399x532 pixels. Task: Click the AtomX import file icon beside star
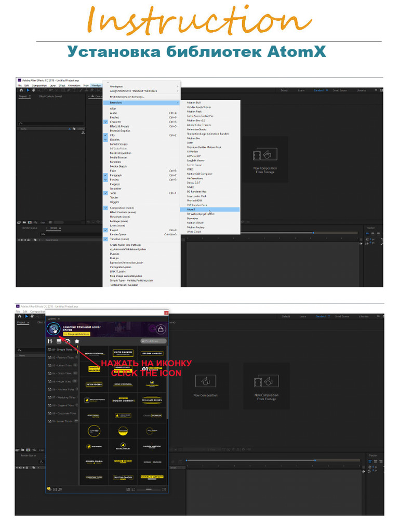tap(68, 341)
